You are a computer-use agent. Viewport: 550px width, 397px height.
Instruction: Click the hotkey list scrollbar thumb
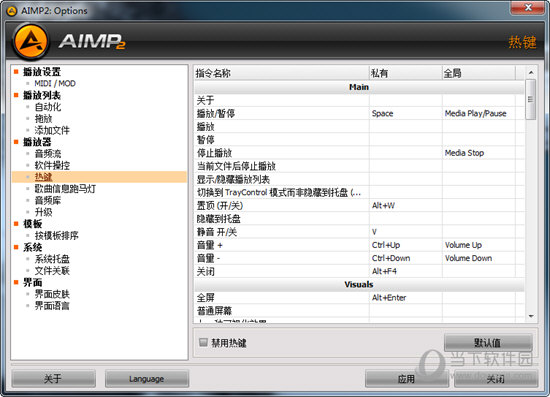pos(531,99)
